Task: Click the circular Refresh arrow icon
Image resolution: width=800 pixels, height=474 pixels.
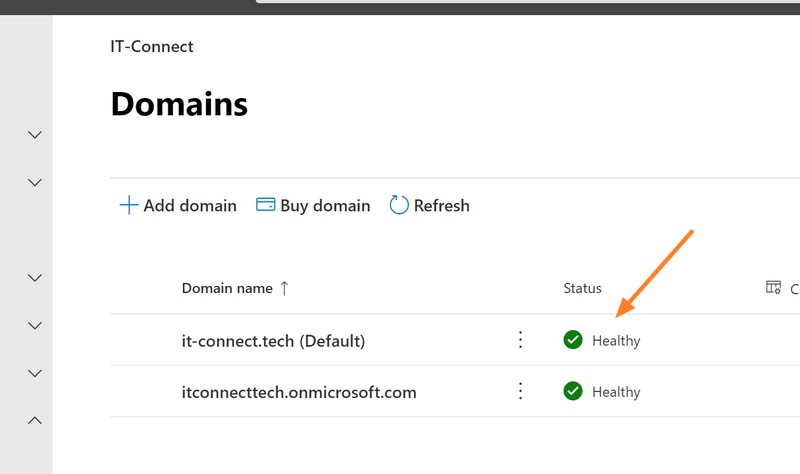Action: point(399,205)
